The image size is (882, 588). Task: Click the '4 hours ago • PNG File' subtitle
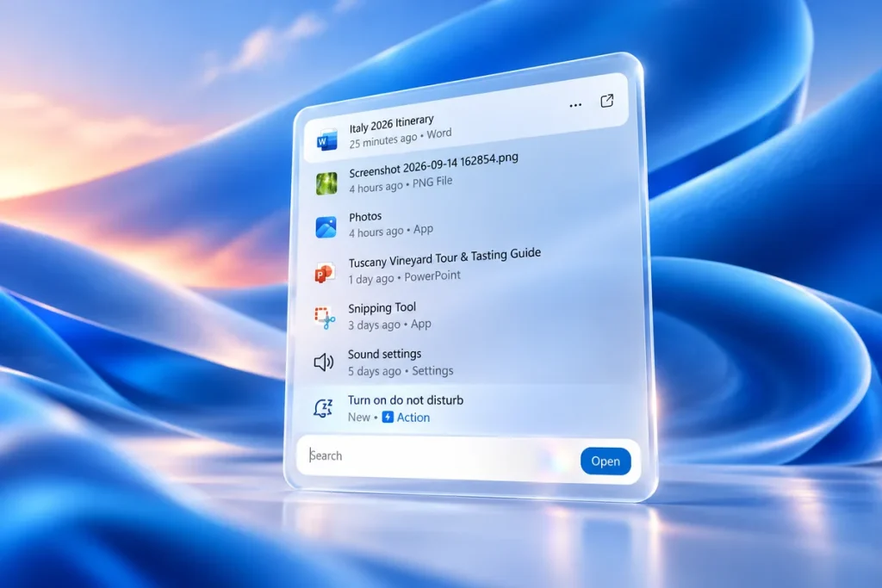coord(401,185)
